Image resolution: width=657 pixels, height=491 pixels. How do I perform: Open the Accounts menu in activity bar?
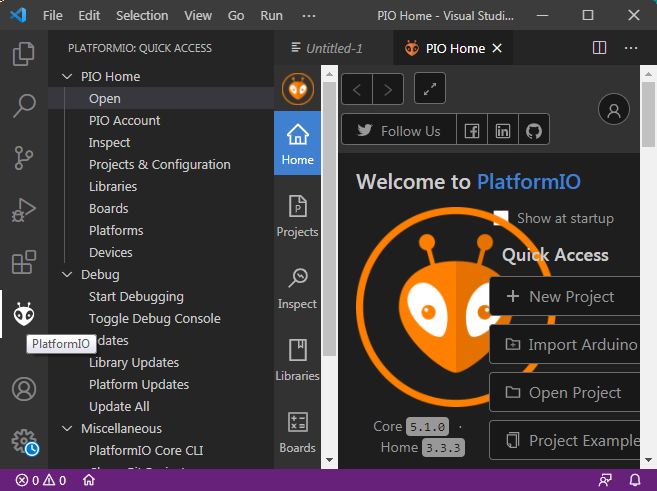[24, 389]
